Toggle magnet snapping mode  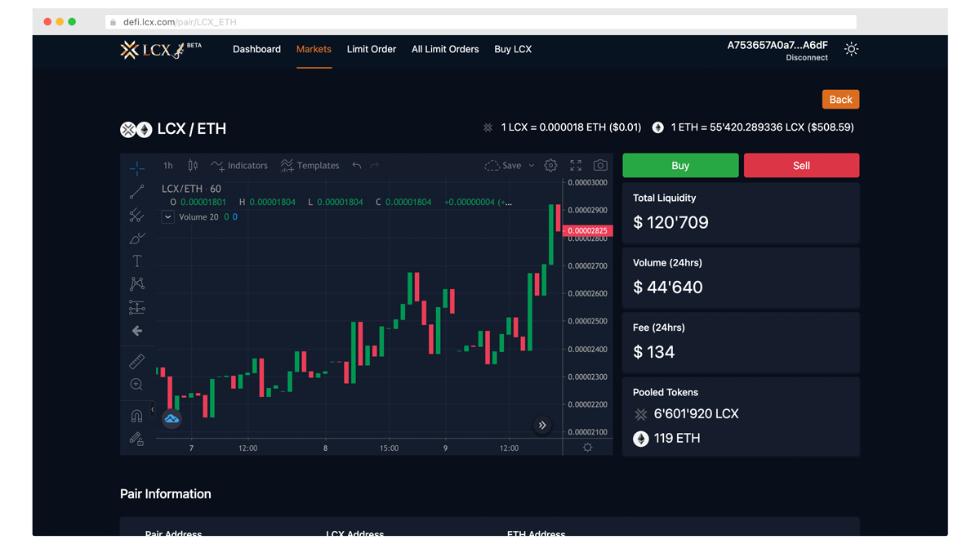click(x=136, y=416)
